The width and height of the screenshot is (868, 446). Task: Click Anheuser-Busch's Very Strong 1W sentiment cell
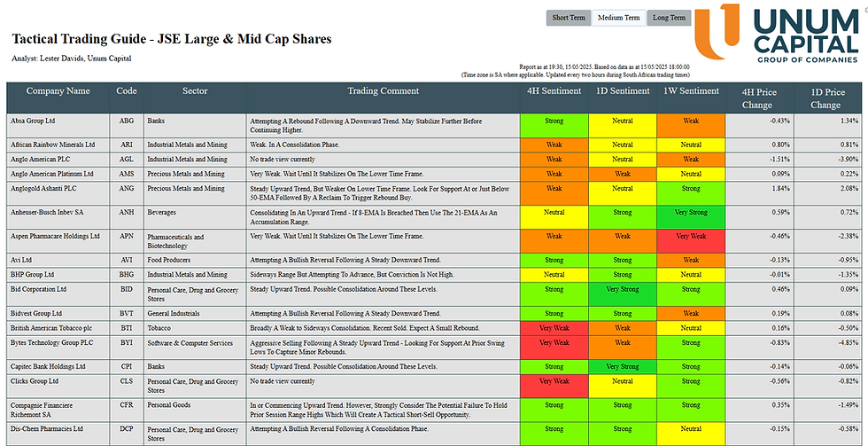coord(691,217)
